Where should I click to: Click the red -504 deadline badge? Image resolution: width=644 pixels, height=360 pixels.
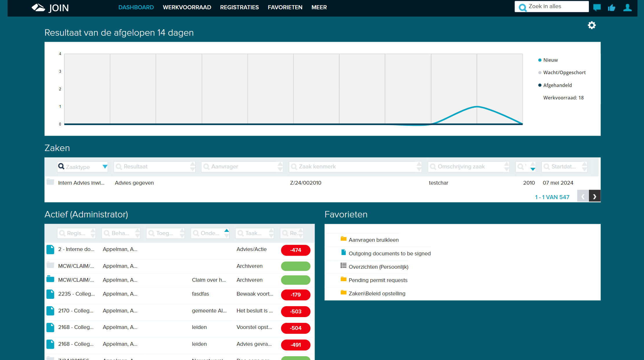click(295, 328)
